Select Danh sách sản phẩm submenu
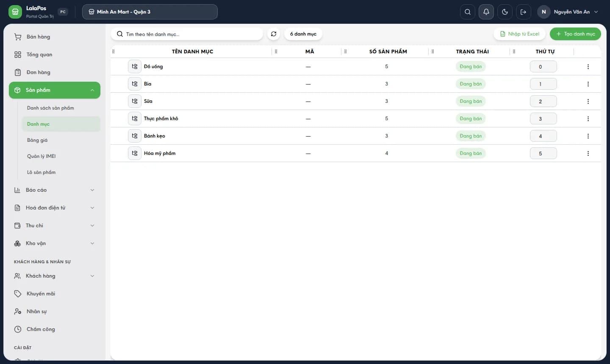 tap(61, 108)
